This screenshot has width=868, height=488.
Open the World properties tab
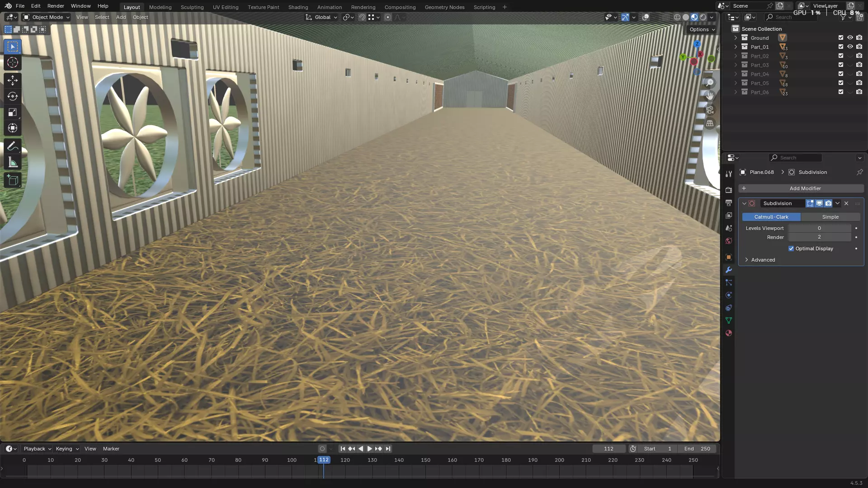728,241
